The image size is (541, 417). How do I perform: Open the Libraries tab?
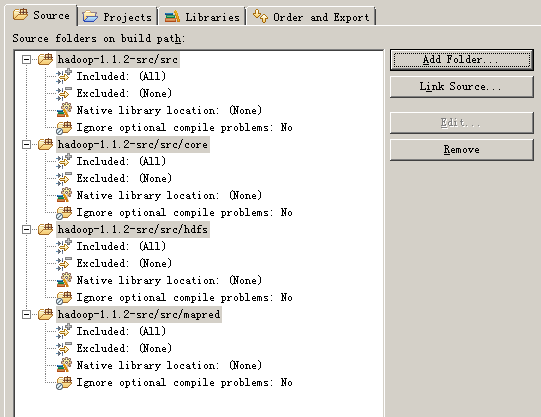pos(202,17)
